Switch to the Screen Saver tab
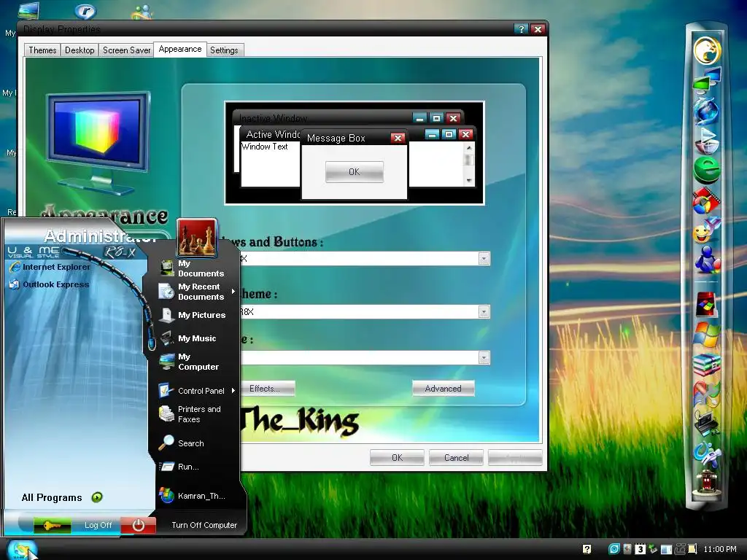The height and width of the screenshot is (560, 747). pos(127,50)
